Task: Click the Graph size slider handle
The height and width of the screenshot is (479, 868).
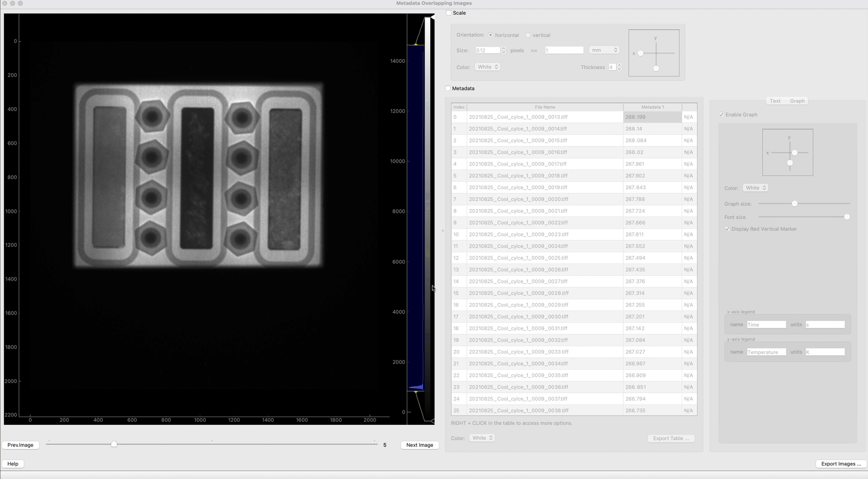Action: (x=794, y=204)
